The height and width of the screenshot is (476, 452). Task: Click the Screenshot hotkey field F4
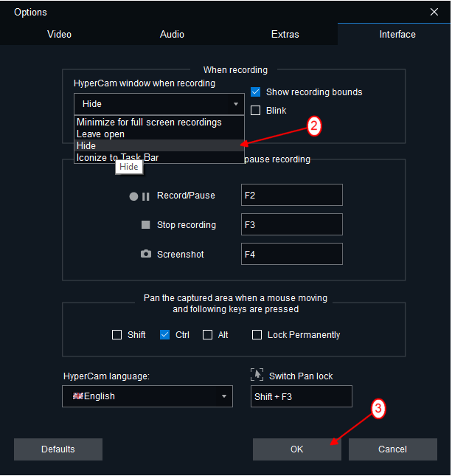pos(292,254)
